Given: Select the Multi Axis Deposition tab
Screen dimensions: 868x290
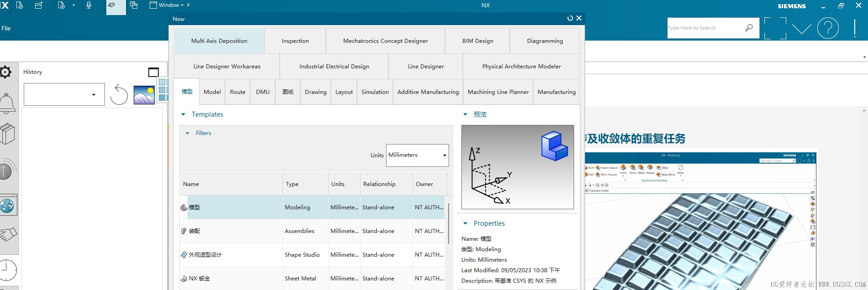Looking at the screenshot, I should (x=219, y=41).
